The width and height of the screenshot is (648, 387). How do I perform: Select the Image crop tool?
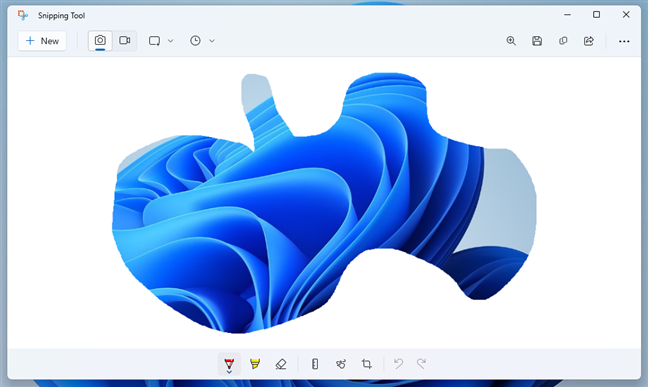(x=367, y=364)
